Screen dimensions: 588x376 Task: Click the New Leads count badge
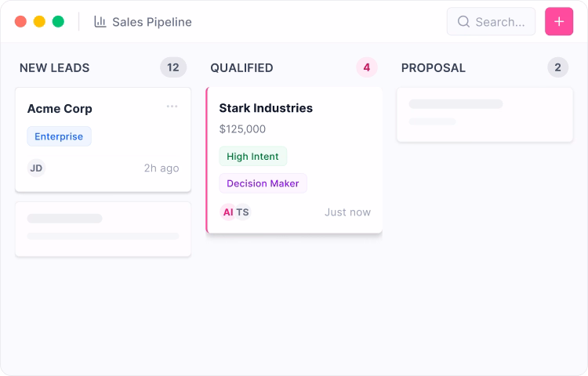pyautogui.click(x=173, y=67)
